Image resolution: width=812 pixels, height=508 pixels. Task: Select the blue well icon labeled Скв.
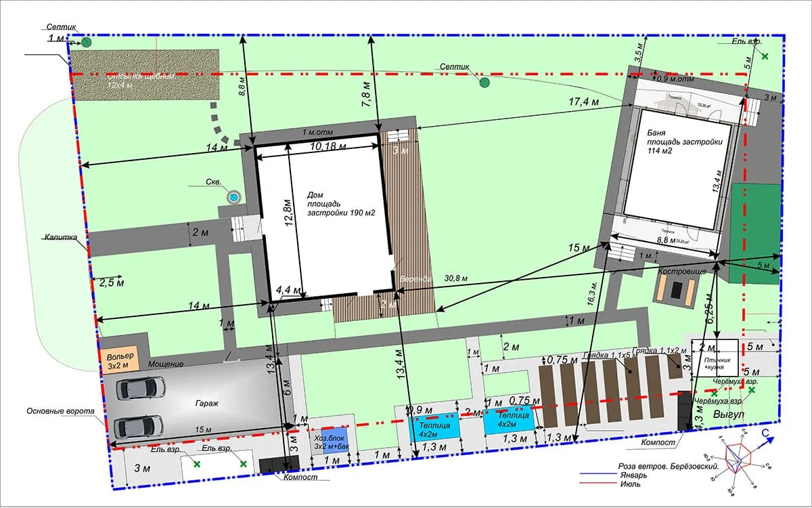[234, 197]
